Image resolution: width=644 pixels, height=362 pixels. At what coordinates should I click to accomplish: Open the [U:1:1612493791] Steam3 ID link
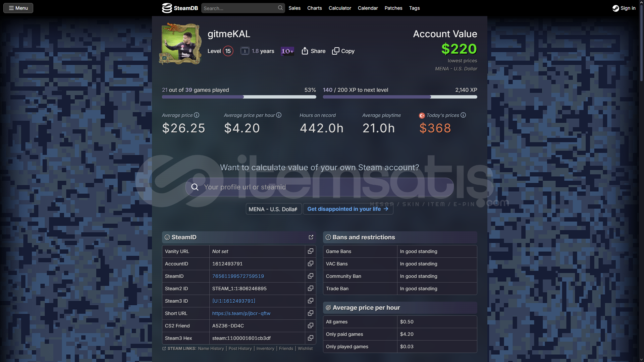(x=234, y=301)
